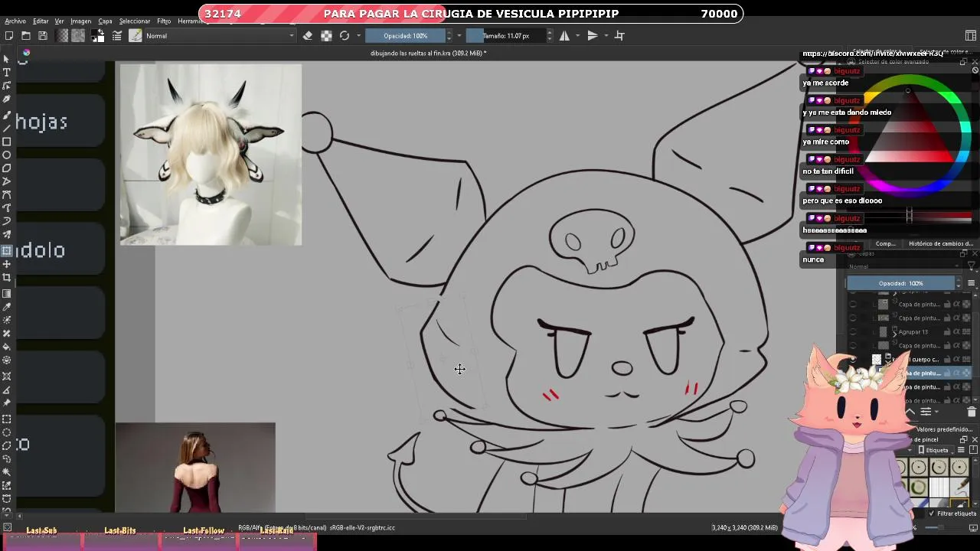Select the Elliptical Selection tool
This screenshot has height=551, width=980.
7,432
